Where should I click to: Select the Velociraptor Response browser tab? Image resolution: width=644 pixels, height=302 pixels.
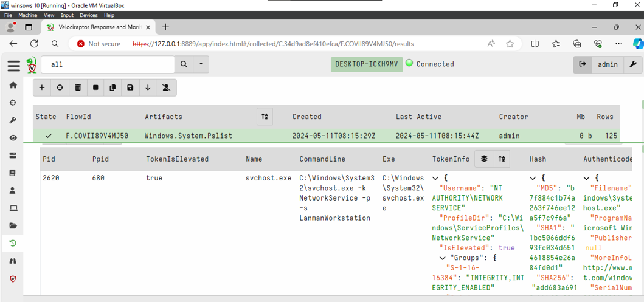click(98, 27)
